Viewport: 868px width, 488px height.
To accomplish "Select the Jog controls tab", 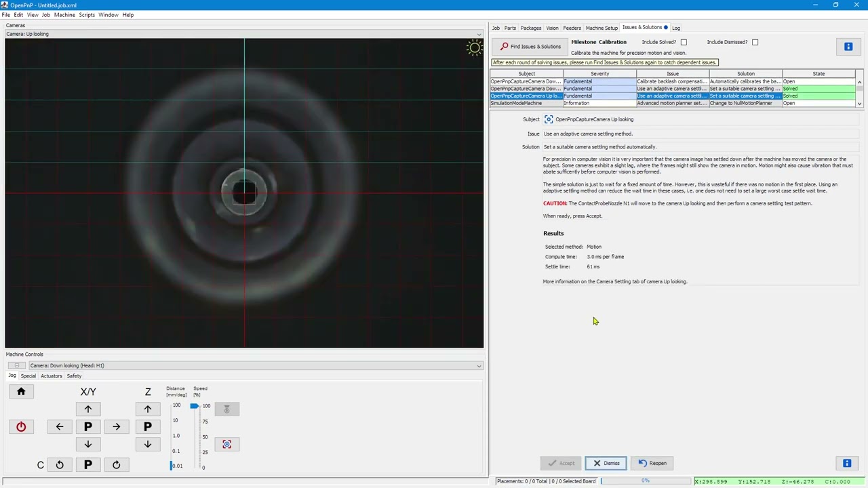I will [12, 376].
